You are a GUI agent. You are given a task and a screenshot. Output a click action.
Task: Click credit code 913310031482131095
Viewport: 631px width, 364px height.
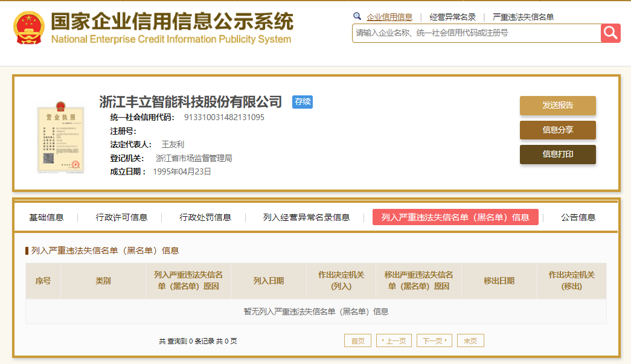(224, 118)
